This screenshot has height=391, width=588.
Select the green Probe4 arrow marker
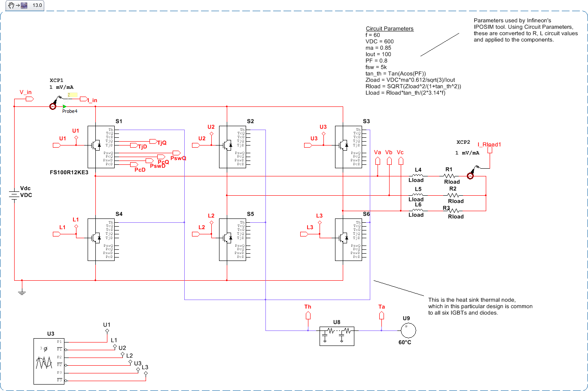[x=64, y=106]
